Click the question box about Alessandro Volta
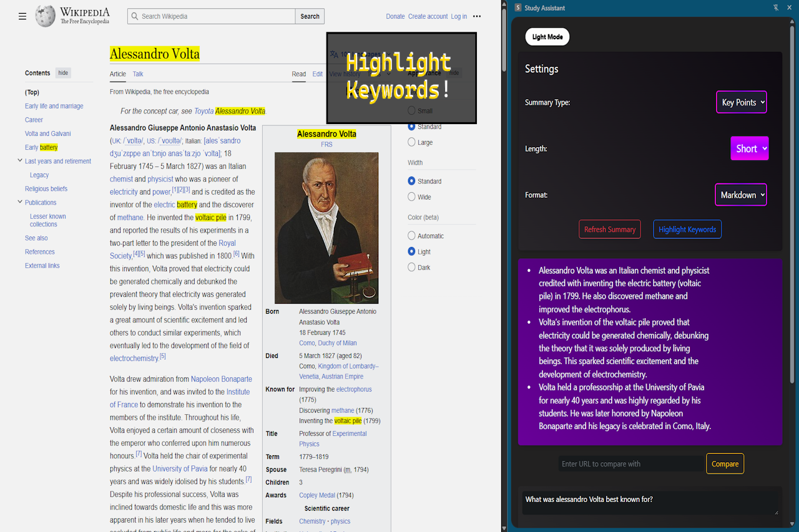The image size is (799, 532). click(650, 503)
